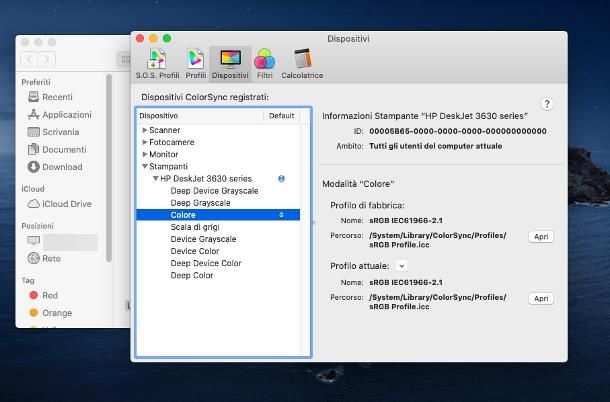Open the Profili toolbar icon

click(195, 63)
